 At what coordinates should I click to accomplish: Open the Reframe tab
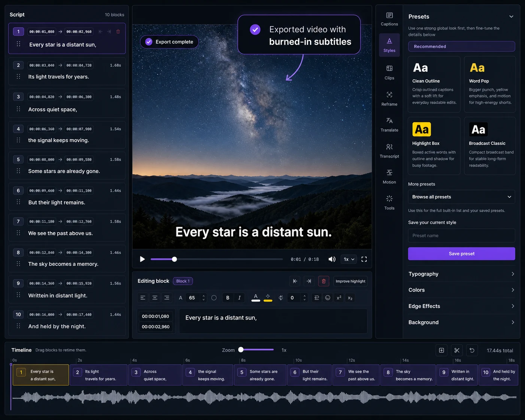point(389,98)
